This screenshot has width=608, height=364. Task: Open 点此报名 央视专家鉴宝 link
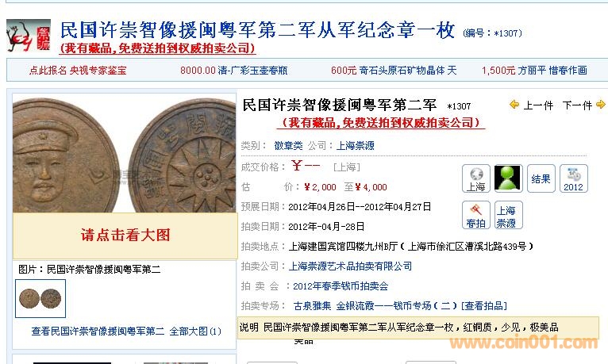click(78, 71)
